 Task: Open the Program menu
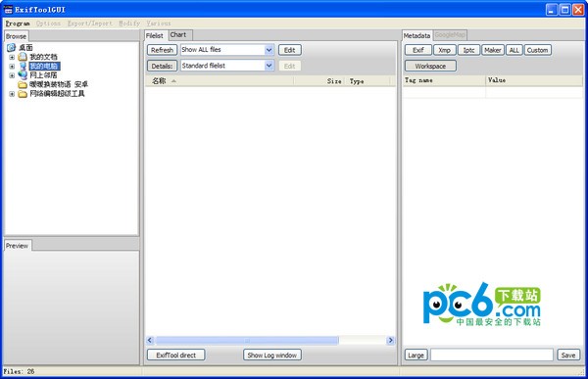coord(18,24)
